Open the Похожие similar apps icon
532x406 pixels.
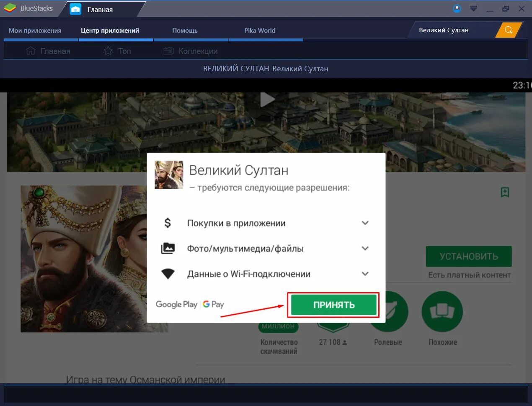[x=442, y=312]
